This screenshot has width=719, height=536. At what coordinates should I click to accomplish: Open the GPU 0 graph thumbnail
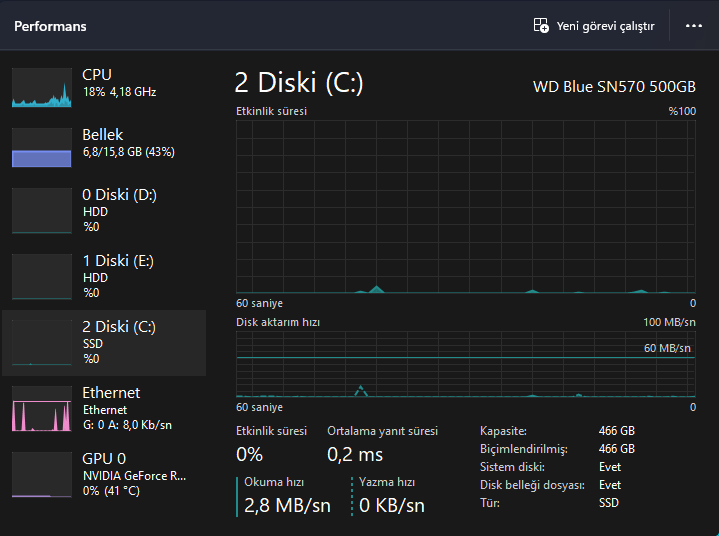pos(42,474)
